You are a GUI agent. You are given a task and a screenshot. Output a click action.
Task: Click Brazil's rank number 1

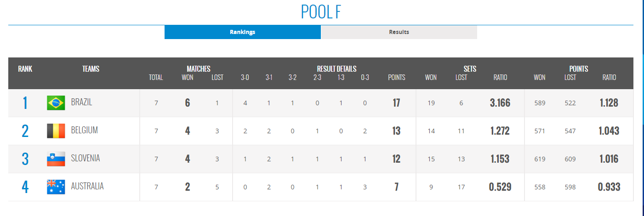25,103
